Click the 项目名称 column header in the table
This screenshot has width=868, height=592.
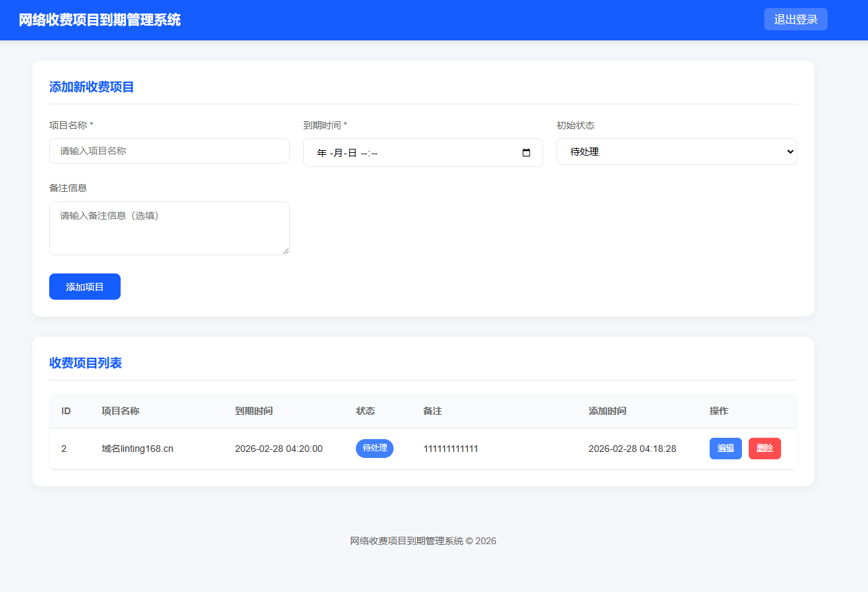coord(120,411)
